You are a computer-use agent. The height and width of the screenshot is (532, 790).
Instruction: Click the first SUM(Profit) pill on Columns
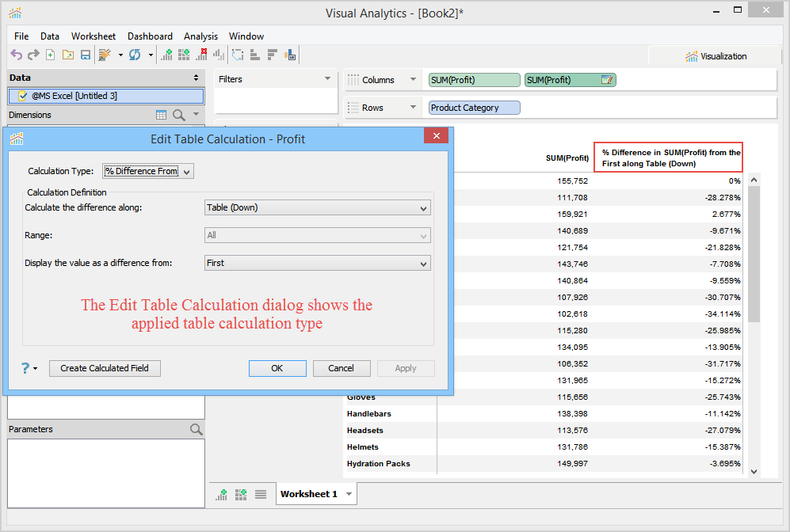474,79
